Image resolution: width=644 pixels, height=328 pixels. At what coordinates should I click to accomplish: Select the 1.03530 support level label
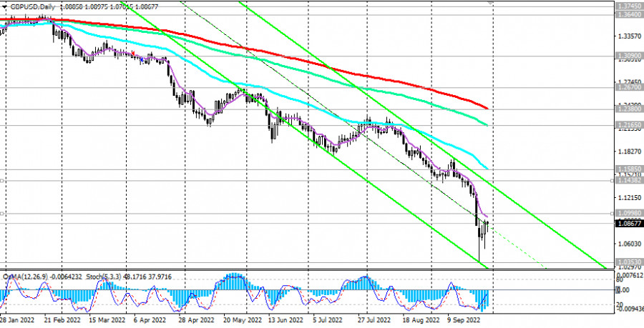click(627, 262)
